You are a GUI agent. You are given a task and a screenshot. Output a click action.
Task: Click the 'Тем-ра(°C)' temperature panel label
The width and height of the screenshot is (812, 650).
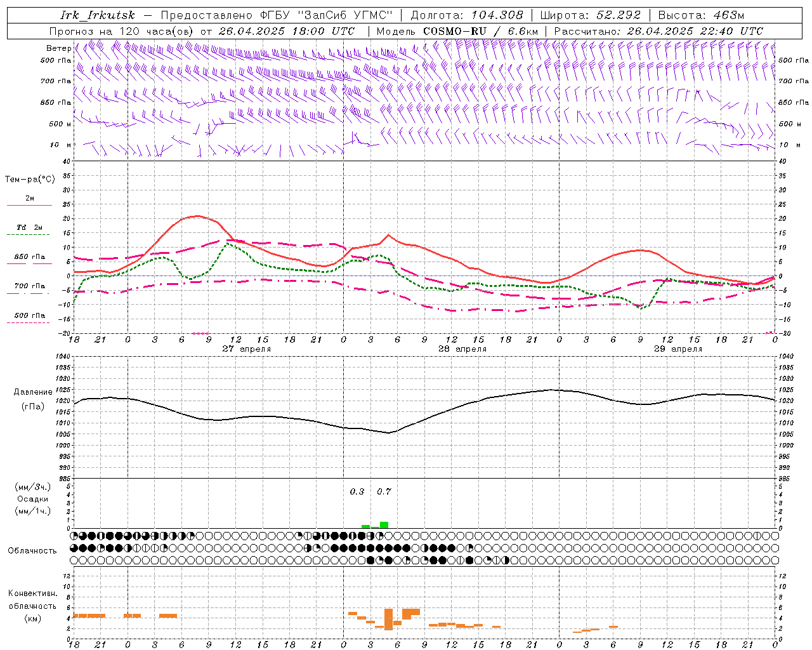(x=30, y=179)
